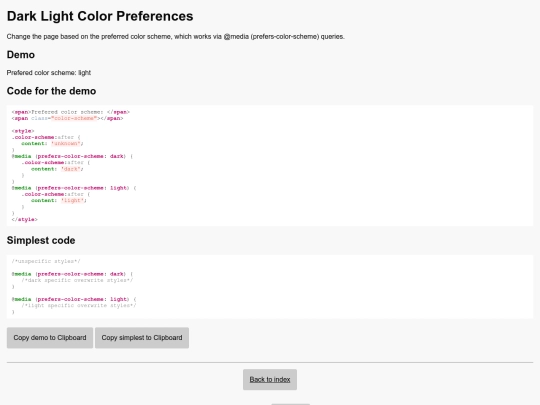The image size is (540, 405).
Task: Click dark media query line in simplest code
Action: point(72,274)
